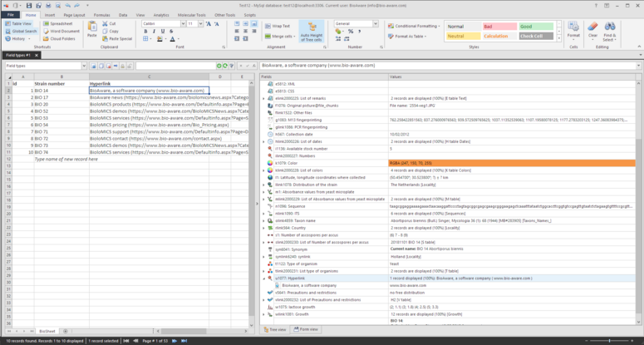The image size is (644, 345).
Task: Switch to Form view tab
Action: tap(306, 329)
